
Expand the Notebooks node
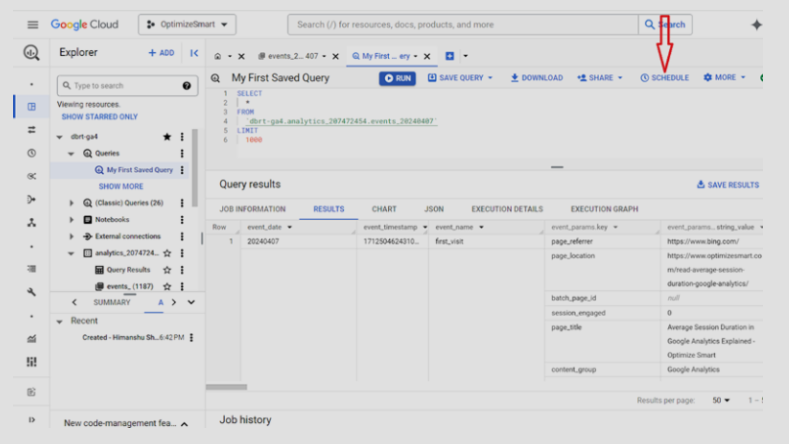click(71, 219)
